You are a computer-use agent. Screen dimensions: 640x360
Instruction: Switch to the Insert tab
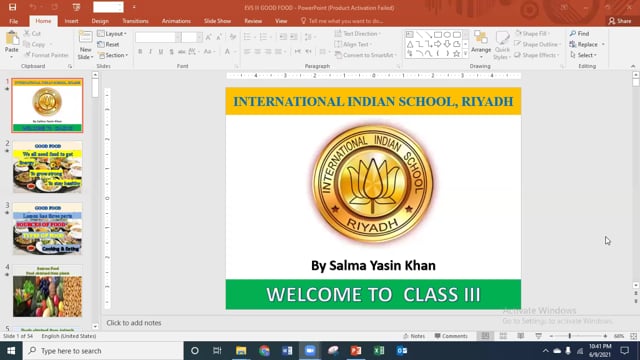tap(71, 21)
